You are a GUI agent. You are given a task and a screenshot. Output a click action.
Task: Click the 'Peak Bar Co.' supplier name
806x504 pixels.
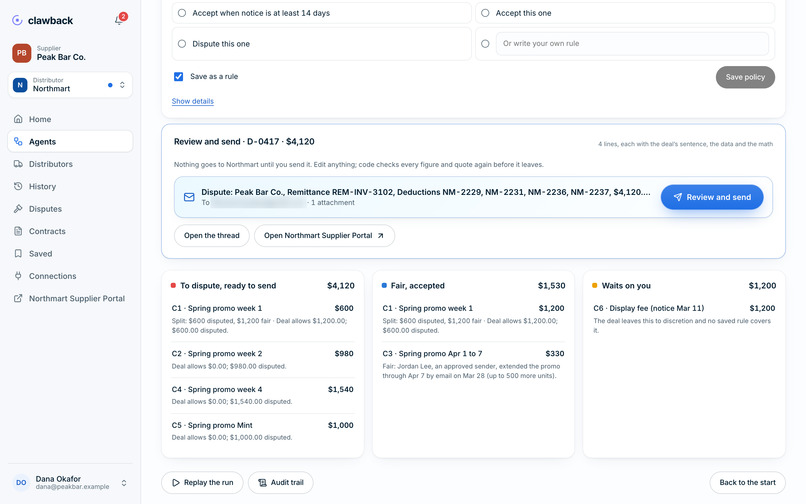pyautogui.click(x=61, y=57)
